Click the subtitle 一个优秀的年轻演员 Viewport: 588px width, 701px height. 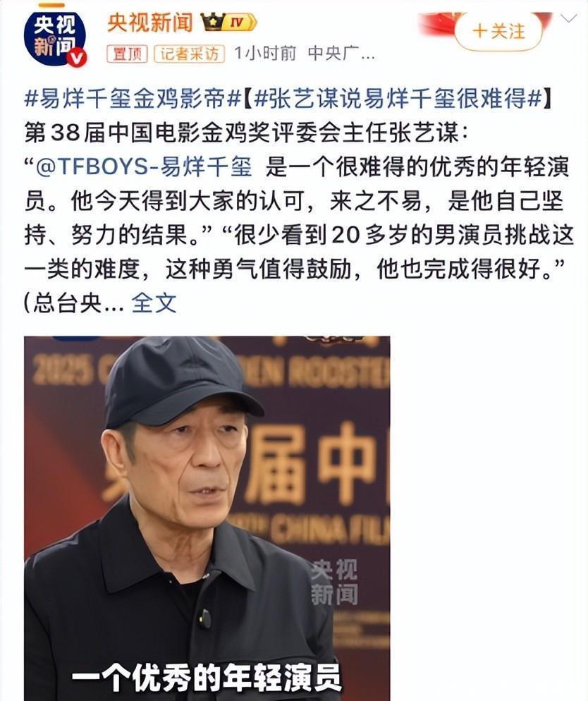tap(207, 678)
